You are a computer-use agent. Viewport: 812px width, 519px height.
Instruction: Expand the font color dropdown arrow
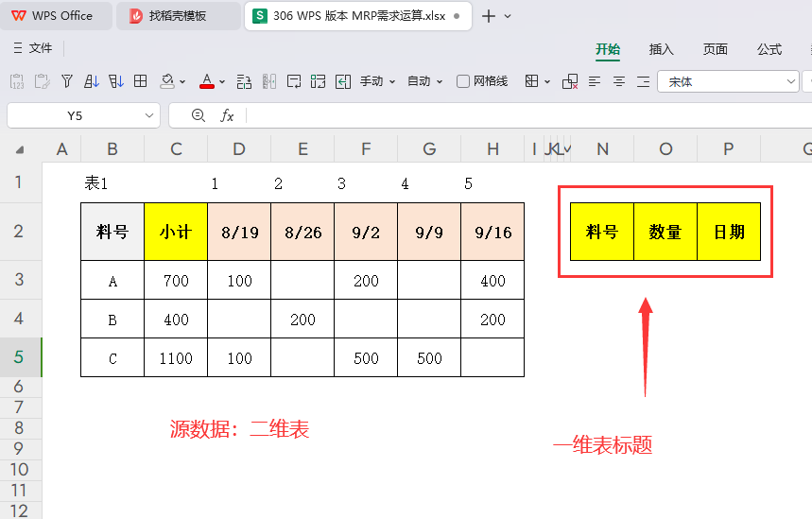tap(222, 82)
